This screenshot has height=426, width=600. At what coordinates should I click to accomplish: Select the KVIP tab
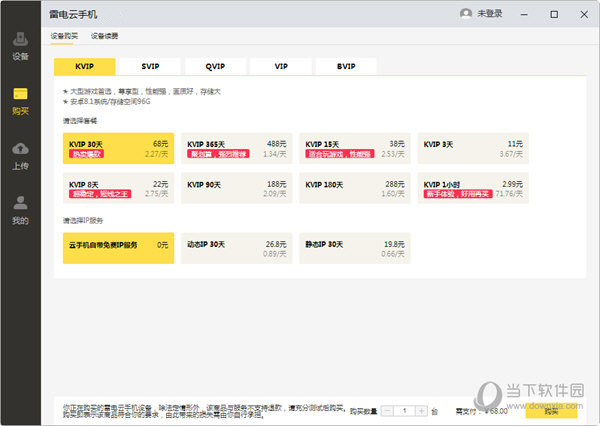coord(85,66)
